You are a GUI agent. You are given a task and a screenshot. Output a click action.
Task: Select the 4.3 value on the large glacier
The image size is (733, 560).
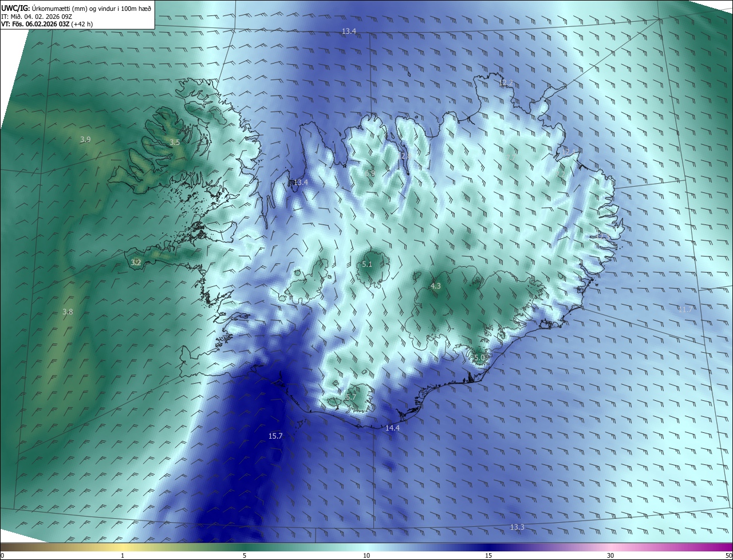[x=435, y=286]
